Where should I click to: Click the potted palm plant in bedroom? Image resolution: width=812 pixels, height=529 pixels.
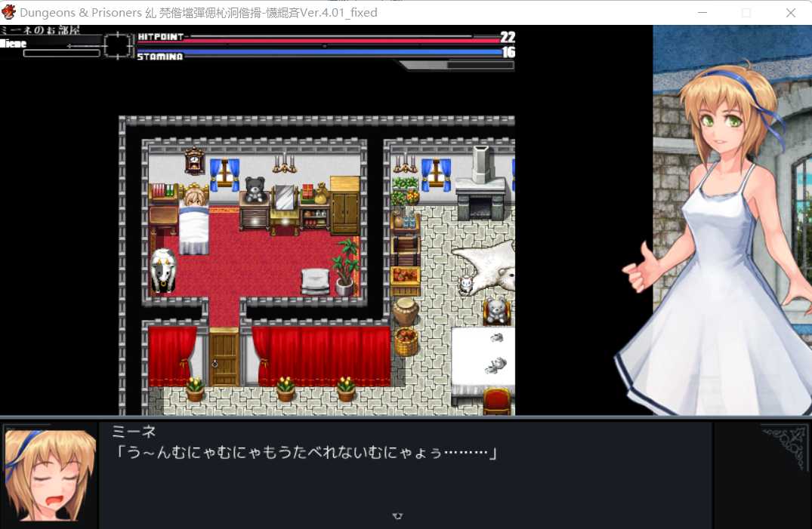(x=345, y=266)
